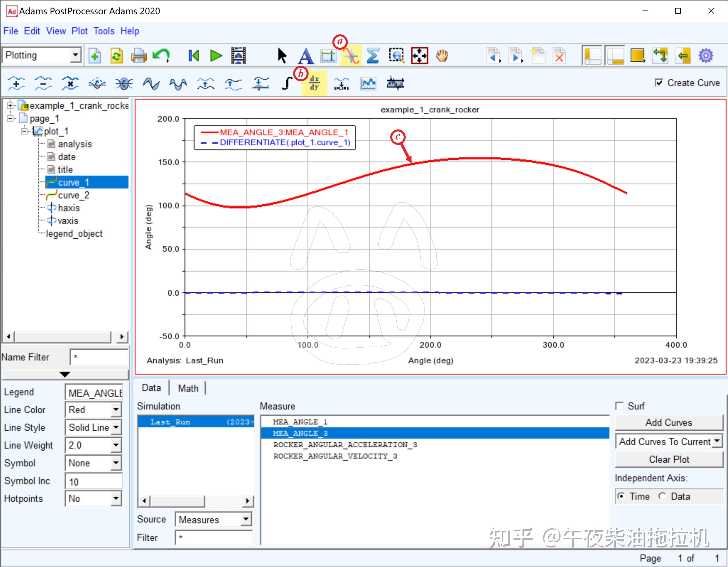
Task: Click the Clear Plot button
Action: click(x=669, y=460)
